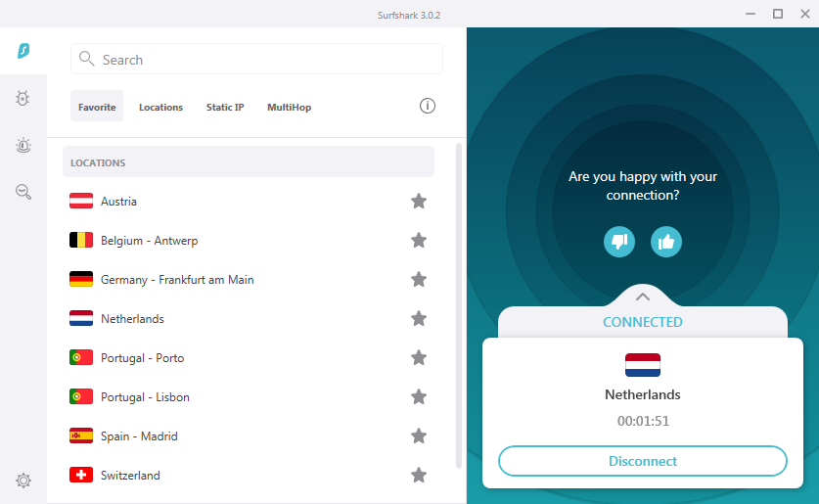
Task: Click the Switzerland flag icon
Action: tap(81, 475)
